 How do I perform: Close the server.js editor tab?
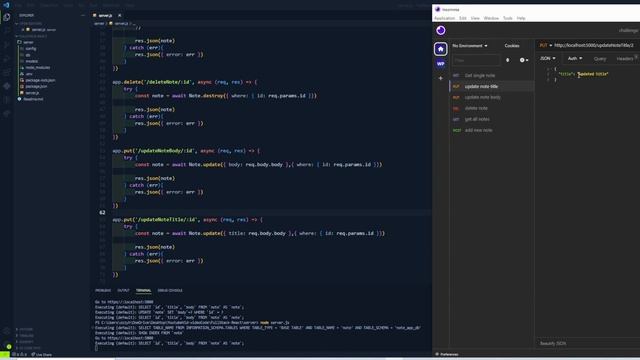[120, 16]
